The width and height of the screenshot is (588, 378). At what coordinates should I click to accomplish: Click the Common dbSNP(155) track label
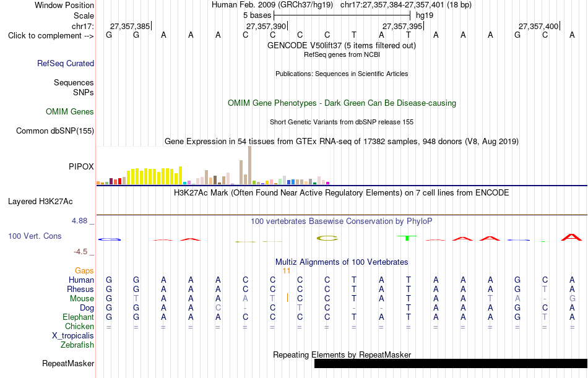55,131
